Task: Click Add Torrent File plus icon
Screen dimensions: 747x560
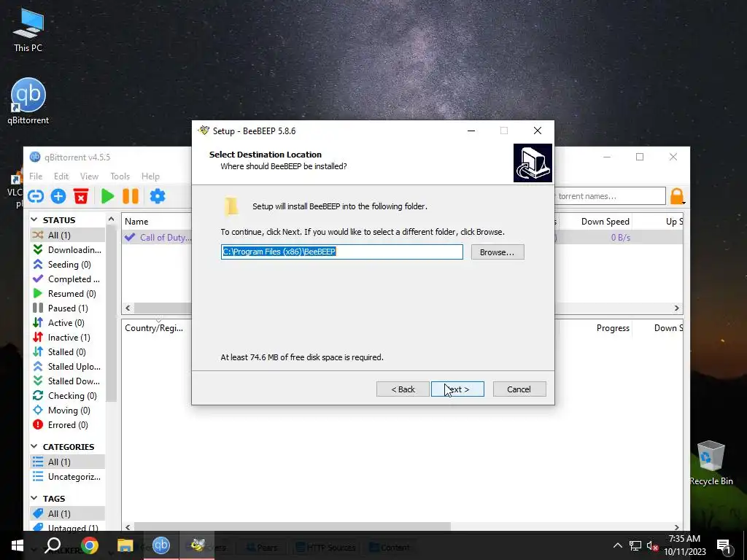Action: tap(58, 196)
